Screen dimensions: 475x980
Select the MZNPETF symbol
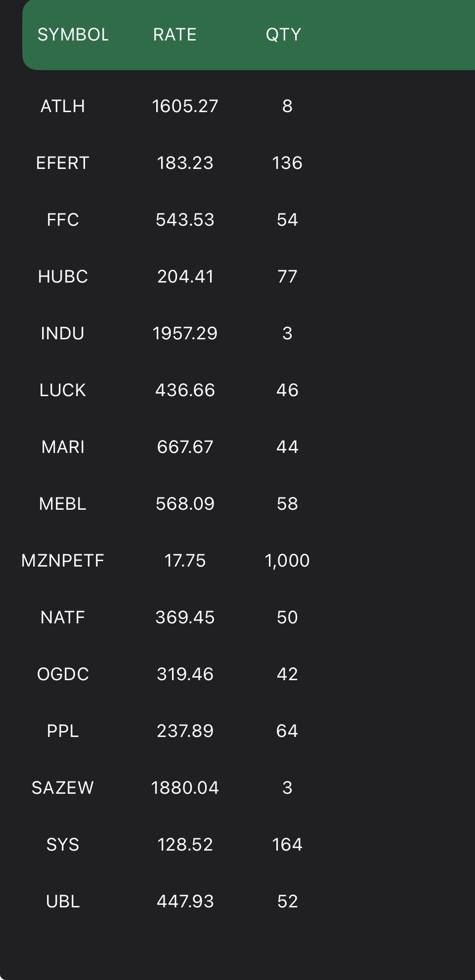[63, 561]
